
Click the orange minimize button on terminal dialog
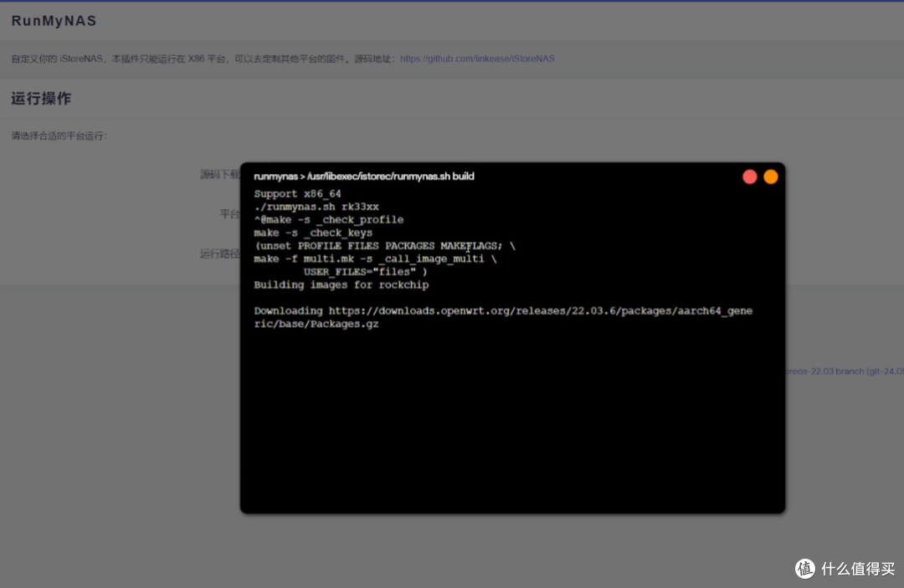pos(771,176)
